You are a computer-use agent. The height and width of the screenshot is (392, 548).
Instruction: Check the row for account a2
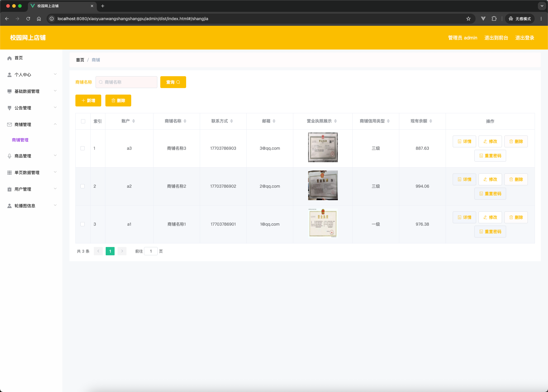tap(83, 186)
